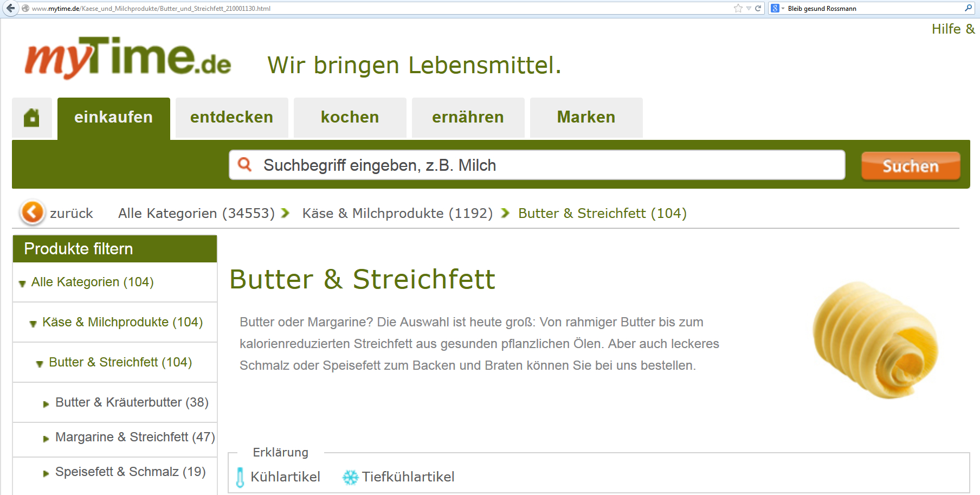Open the Hilfe link at top right
The height and width of the screenshot is (495, 980).
[953, 29]
